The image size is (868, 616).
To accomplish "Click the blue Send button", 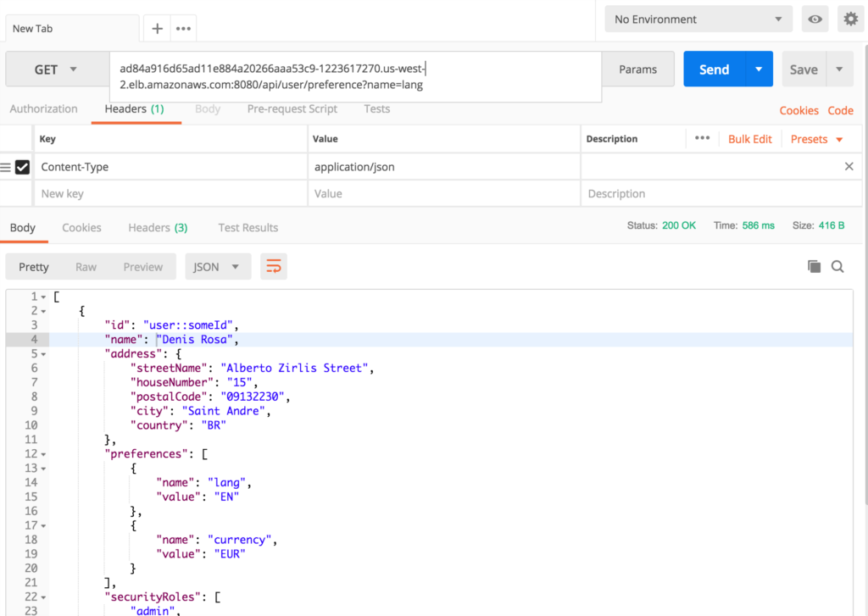I will click(x=715, y=69).
